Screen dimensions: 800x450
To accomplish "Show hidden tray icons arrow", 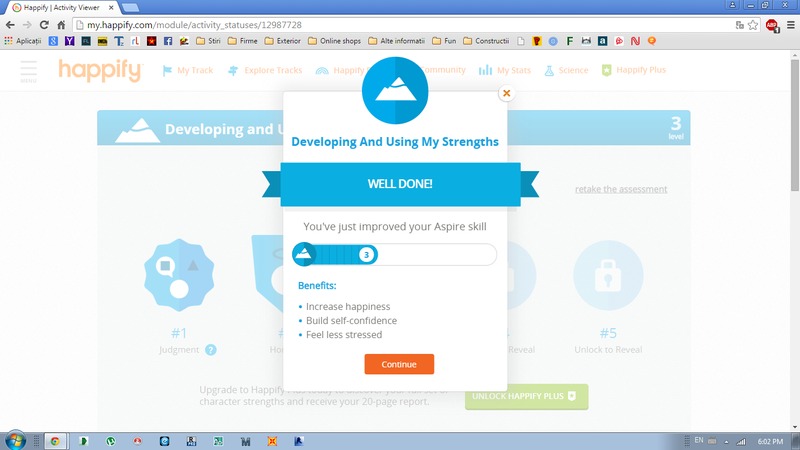I will [x=726, y=442].
